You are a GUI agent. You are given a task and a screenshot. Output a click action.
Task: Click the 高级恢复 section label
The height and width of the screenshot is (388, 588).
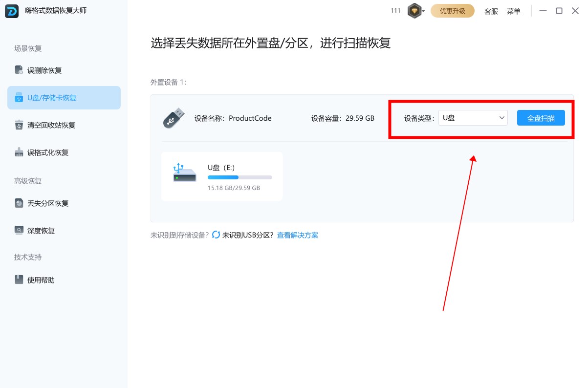(x=28, y=181)
